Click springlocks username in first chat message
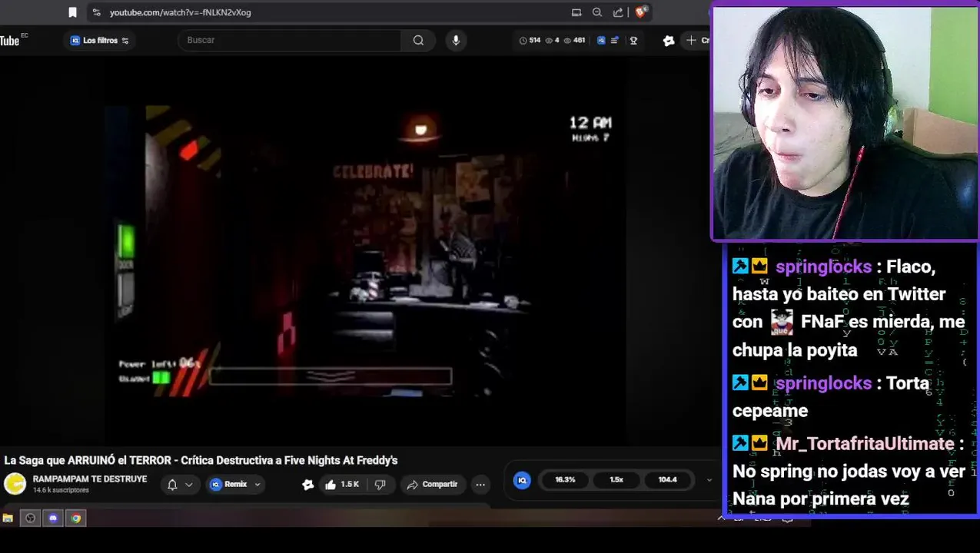Image resolution: width=980 pixels, height=553 pixels. (823, 267)
